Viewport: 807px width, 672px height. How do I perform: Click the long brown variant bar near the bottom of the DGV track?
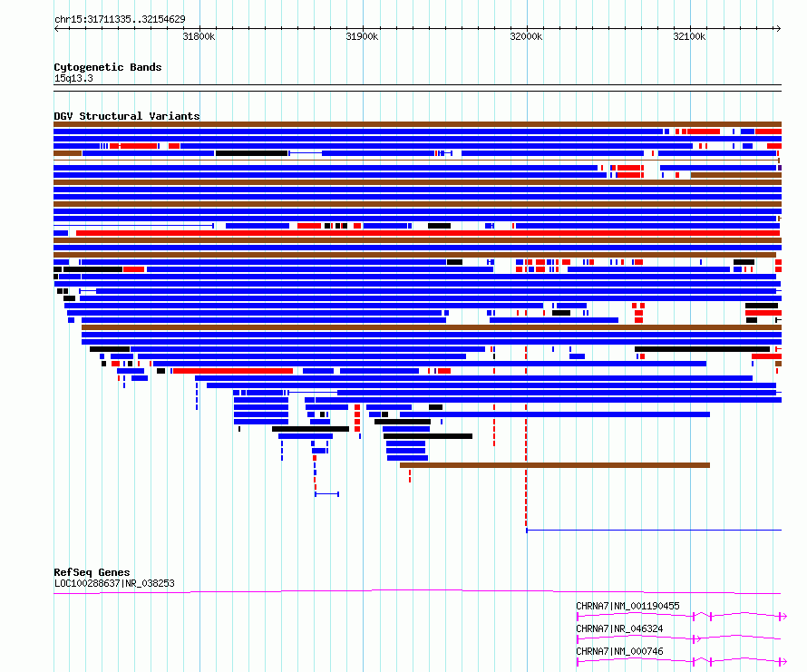(x=555, y=465)
